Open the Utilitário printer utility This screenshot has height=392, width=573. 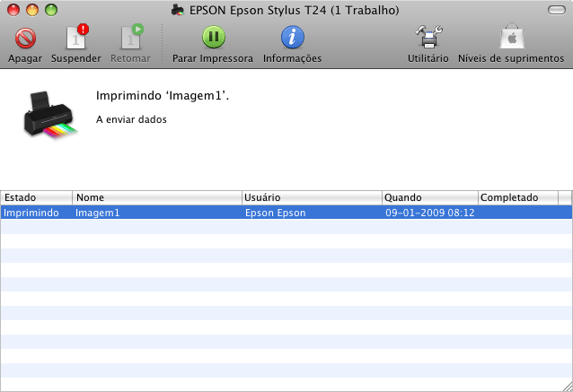tap(428, 37)
